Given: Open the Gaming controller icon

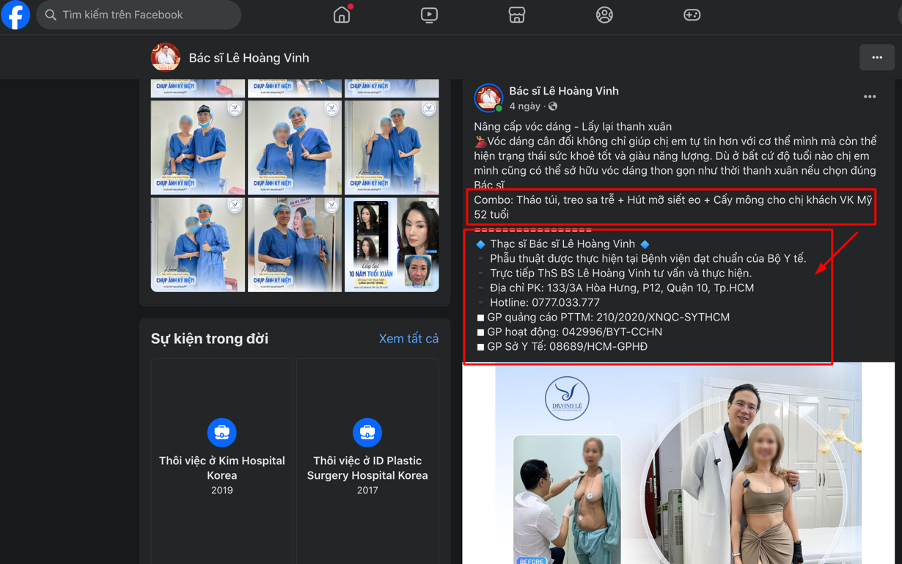Looking at the screenshot, I should (x=691, y=15).
